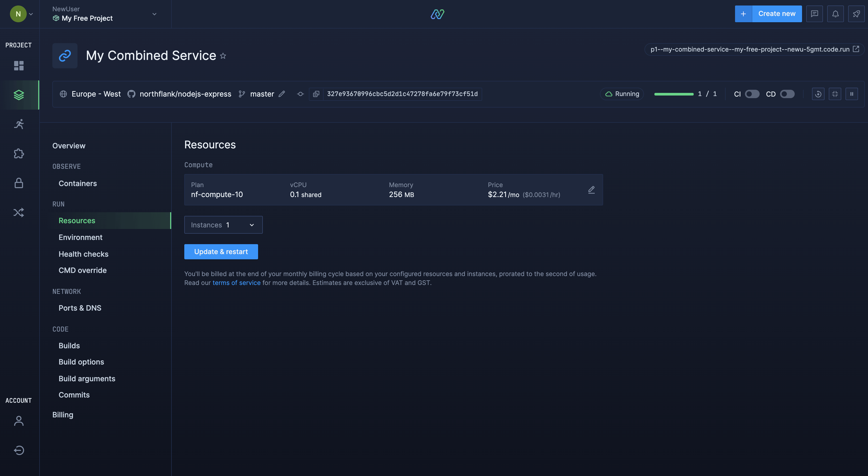The height and width of the screenshot is (476, 868).
Task: Open Builds page
Action: pyautogui.click(x=69, y=346)
